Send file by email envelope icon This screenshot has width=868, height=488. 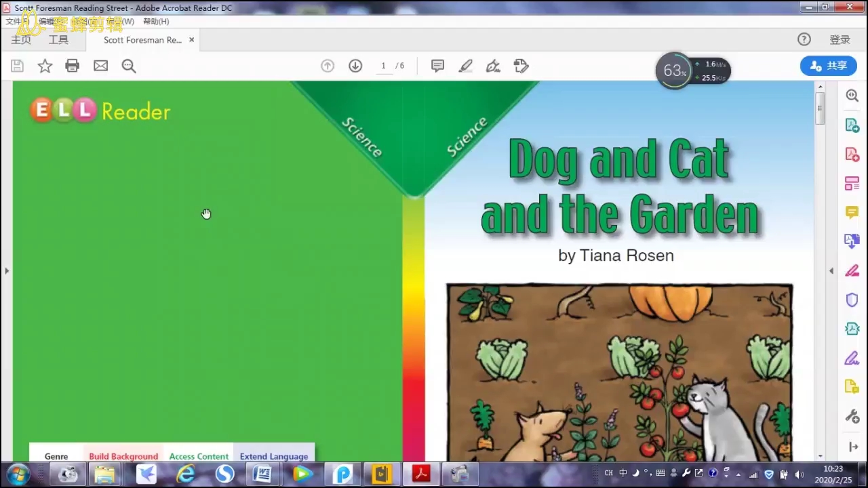coord(100,66)
